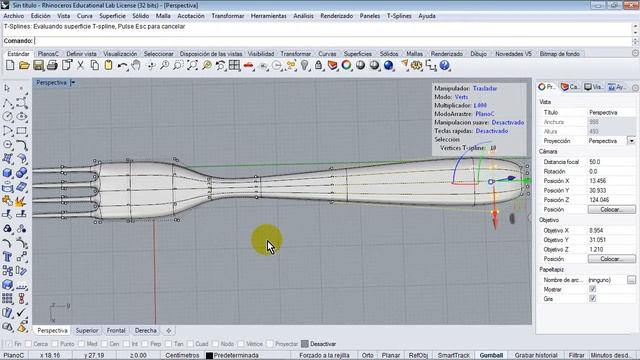Toggle the Fin osnap checkbox
The height and width of the screenshot is (360, 640).
(8, 344)
